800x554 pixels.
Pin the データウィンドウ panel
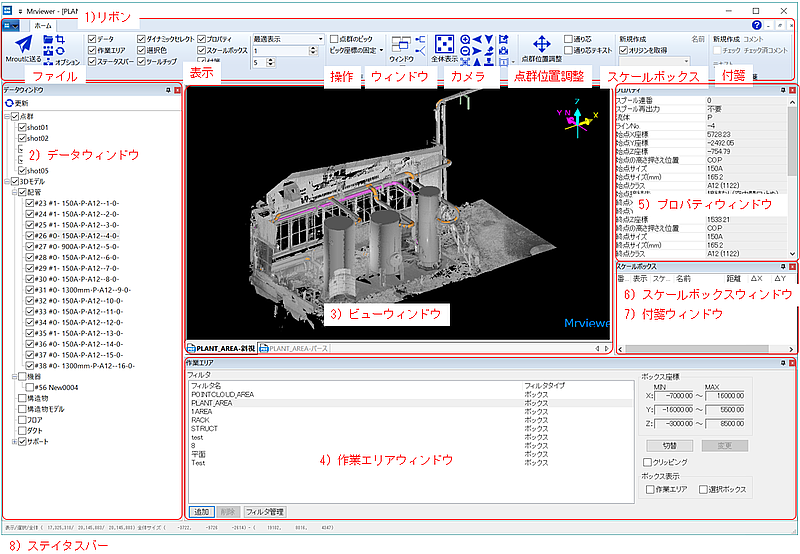coord(168,90)
